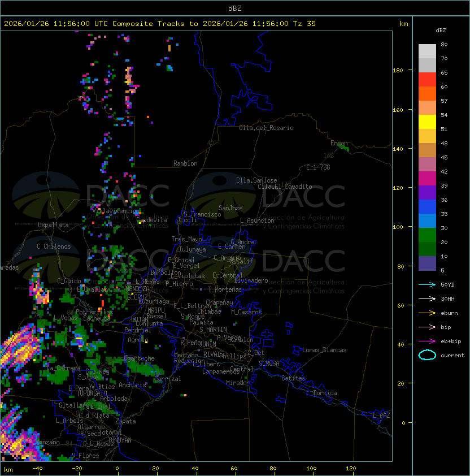
Task: Click the Clla.del_Rosario map label
Action: pos(266,128)
